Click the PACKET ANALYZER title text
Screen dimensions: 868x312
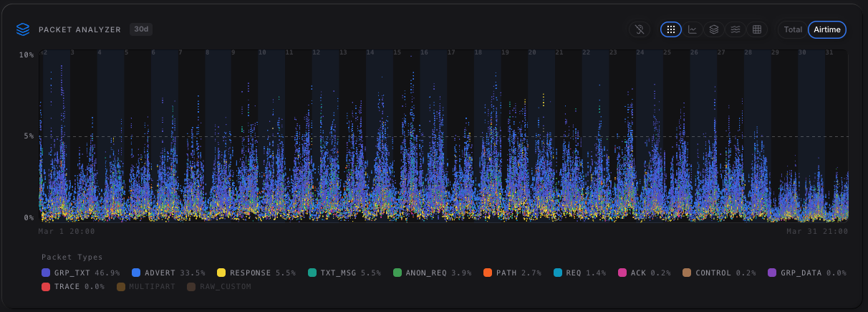click(x=79, y=29)
